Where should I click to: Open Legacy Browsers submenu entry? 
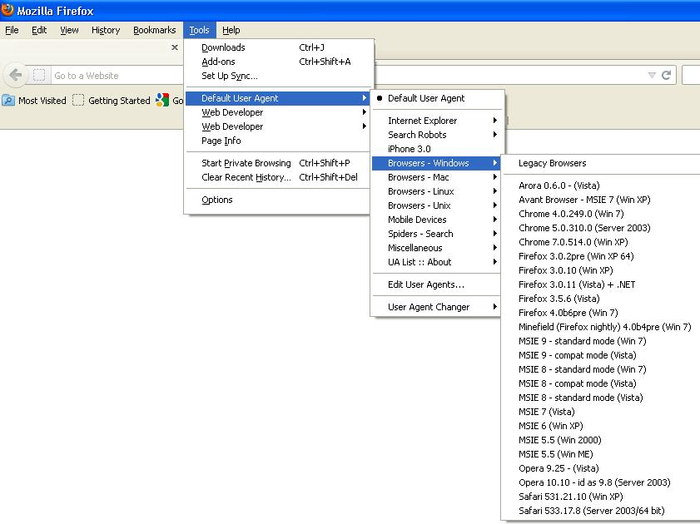(601, 163)
